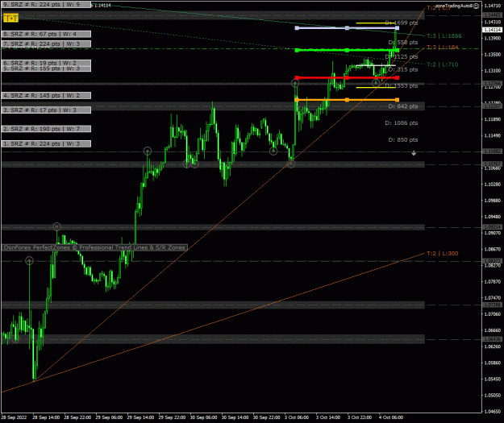The image size is (504, 423).
Task: Click the left end handle of the bright green line
Action: click(x=297, y=51)
